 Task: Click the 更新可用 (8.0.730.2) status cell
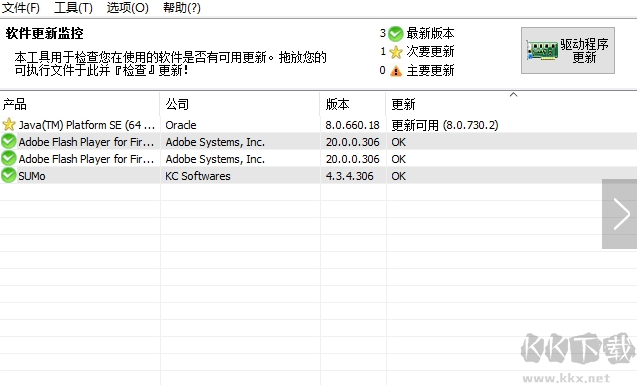click(445, 125)
